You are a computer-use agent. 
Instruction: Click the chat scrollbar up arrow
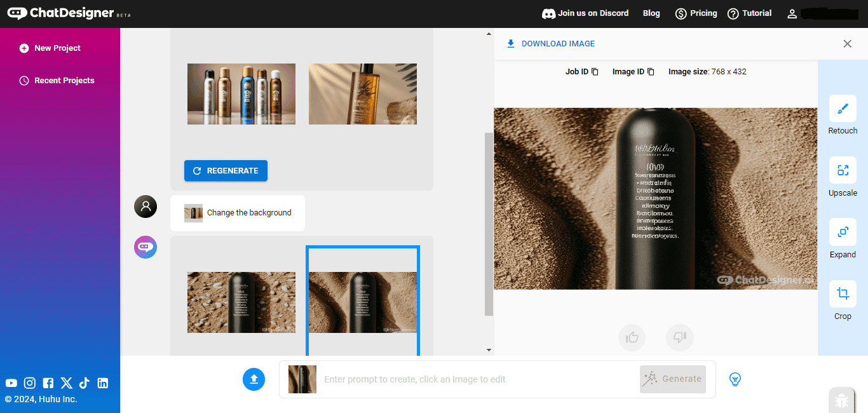489,34
